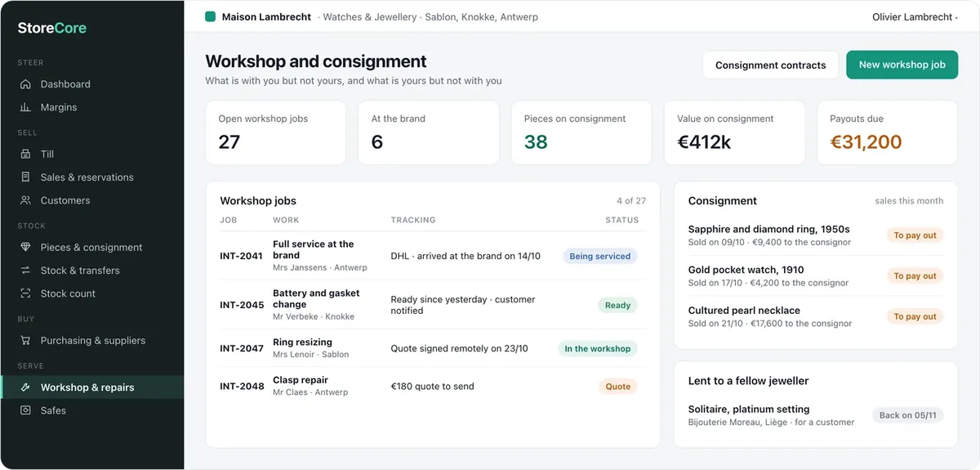The height and width of the screenshot is (470, 980).
Task: Click the orange Quote status badge
Action: (x=617, y=386)
